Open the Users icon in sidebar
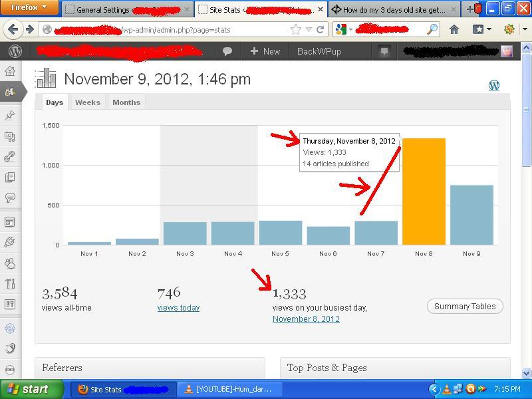This screenshot has width=532, height=399. point(10,263)
